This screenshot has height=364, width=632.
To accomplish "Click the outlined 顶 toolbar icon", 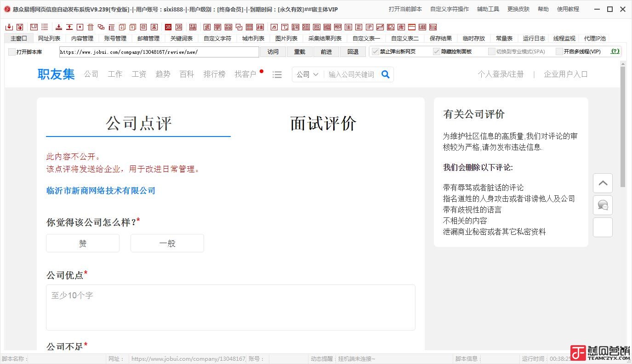I will point(179,27).
